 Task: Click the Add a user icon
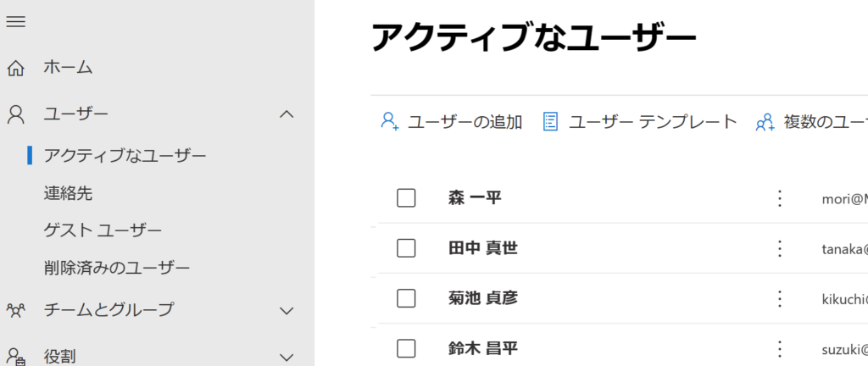390,122
